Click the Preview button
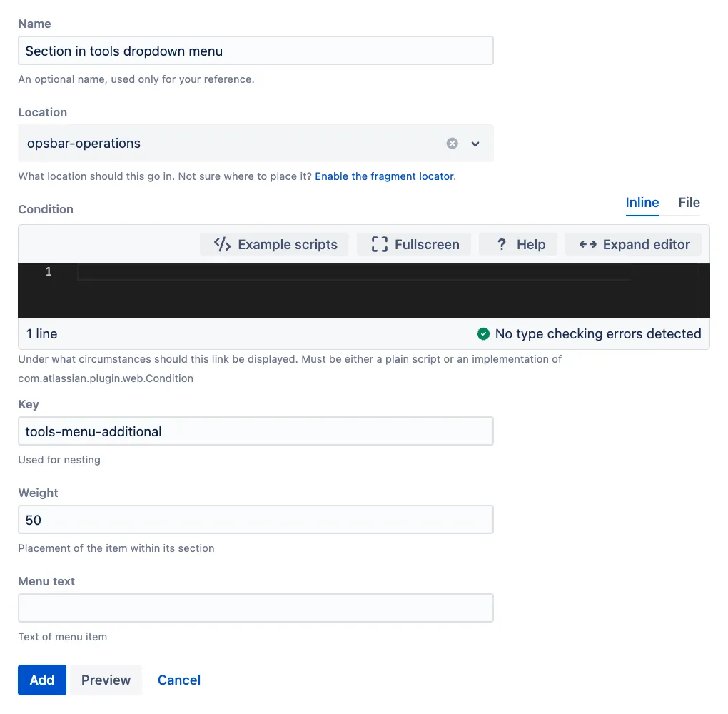Screen dimensions: 728x714 pyautogui.click(x=106, y=680)
